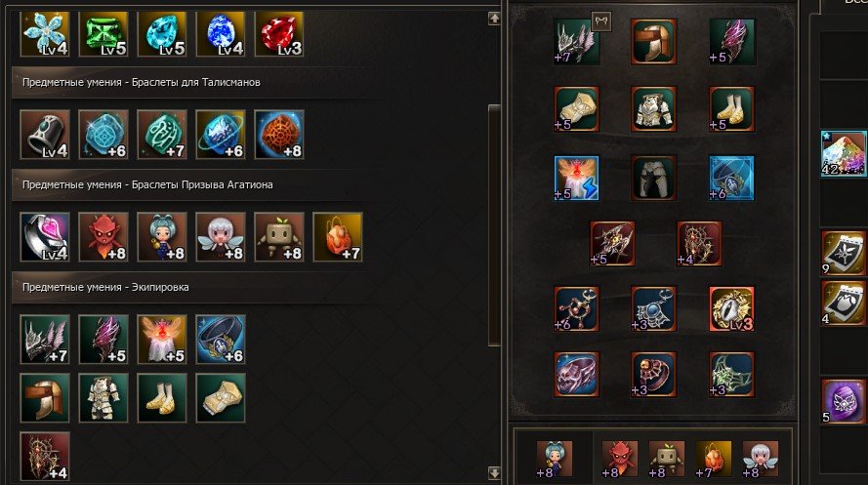
Task: Click the +6 belt in Экипировка skills row
Action: [x=221, y=340]
